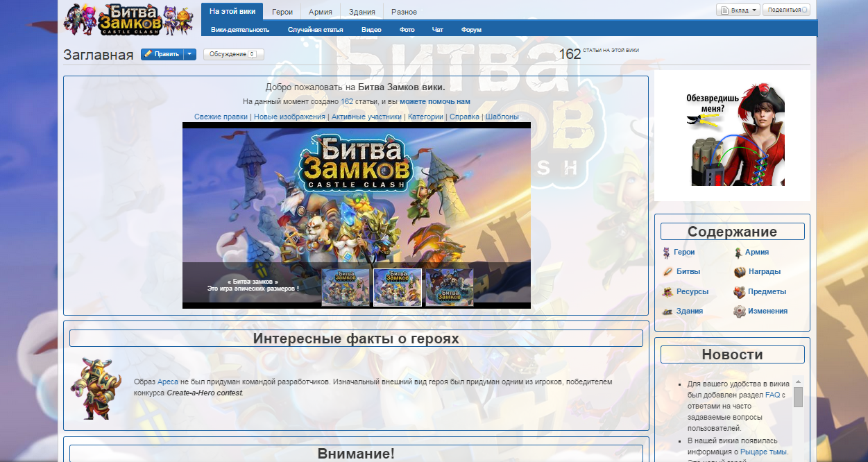Follow the Шаблоны link

click(x=502, y=117)
